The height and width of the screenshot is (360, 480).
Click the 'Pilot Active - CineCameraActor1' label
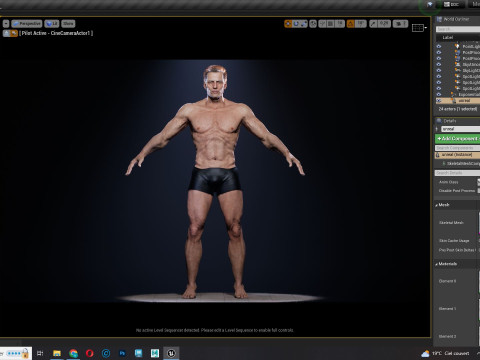coord(56,33)
